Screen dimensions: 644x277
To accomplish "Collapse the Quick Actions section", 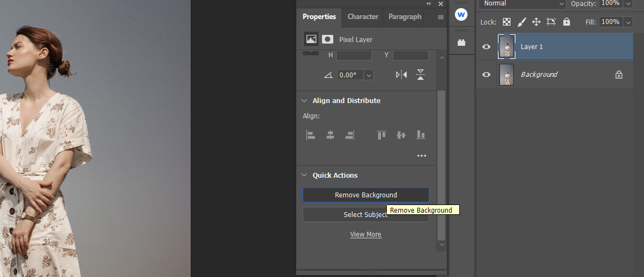I will point(304,176).
